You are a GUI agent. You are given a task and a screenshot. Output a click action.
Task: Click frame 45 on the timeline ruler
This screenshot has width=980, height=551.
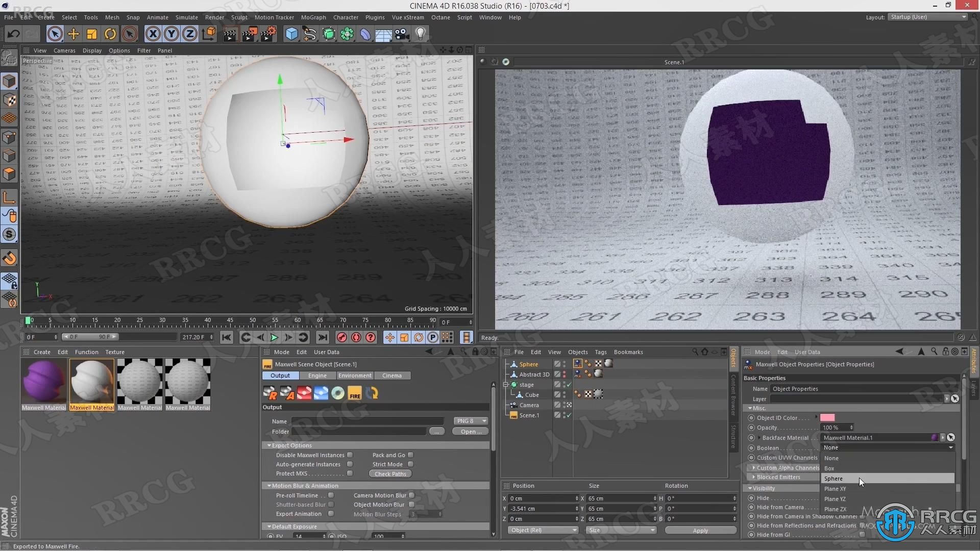[230, 320]
